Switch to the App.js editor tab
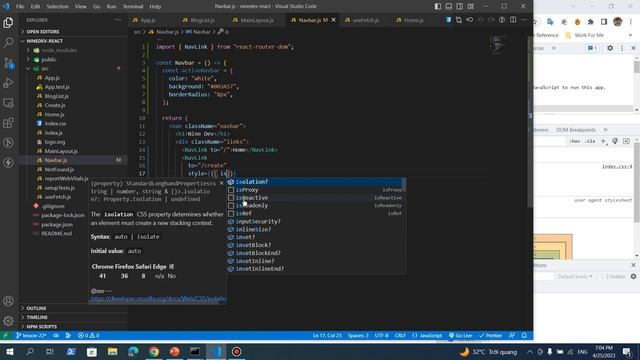 click(x=148, y=20)
